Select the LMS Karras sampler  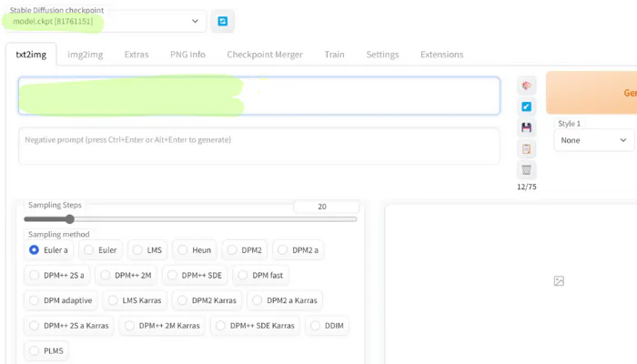(x=135, y=300)
